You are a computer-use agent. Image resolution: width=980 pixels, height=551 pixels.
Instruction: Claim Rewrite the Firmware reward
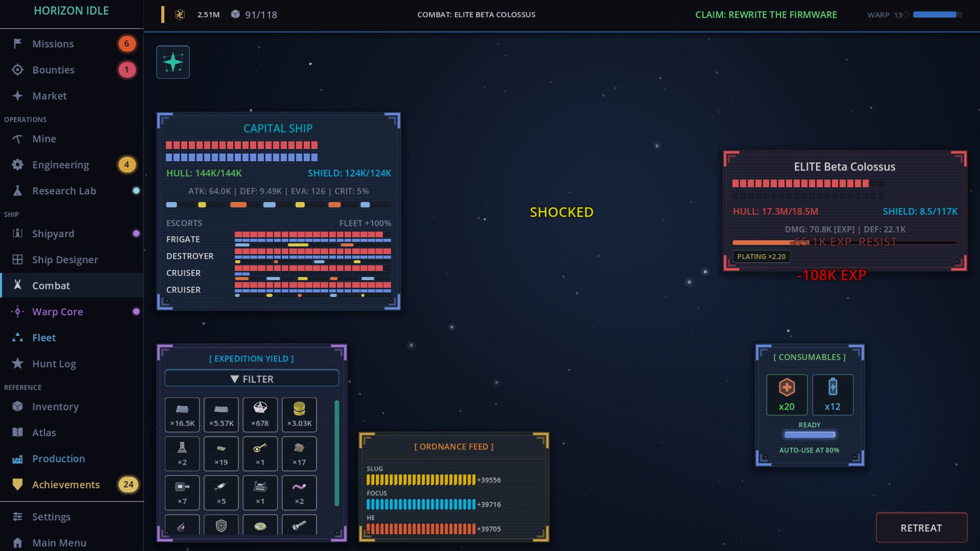coord(766,15)
